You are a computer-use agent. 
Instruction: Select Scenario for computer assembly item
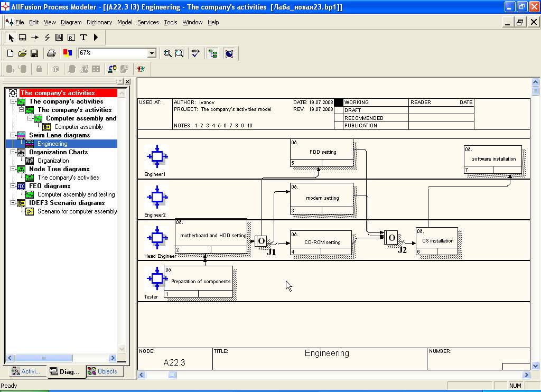pyautogui.click(x=77, y=211)
